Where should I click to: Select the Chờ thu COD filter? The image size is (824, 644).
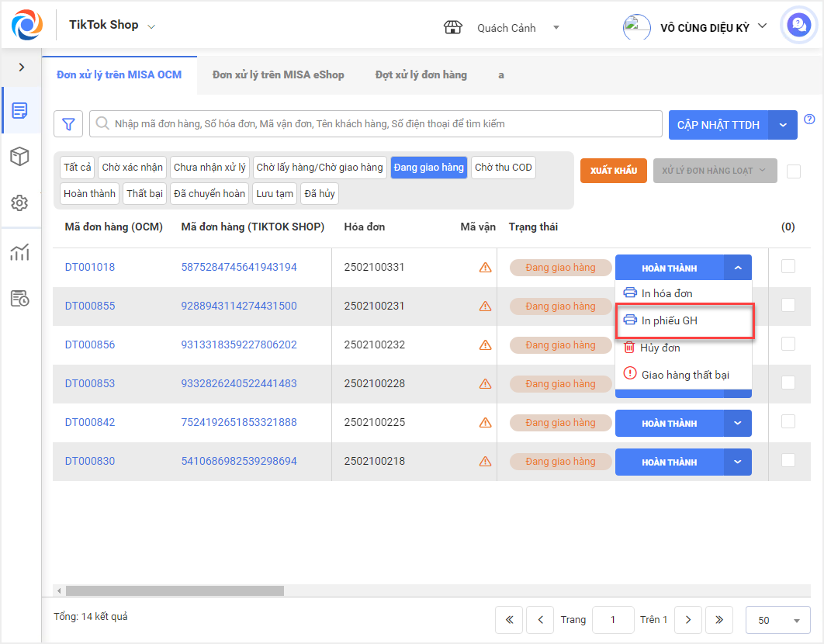coord(504,167)
